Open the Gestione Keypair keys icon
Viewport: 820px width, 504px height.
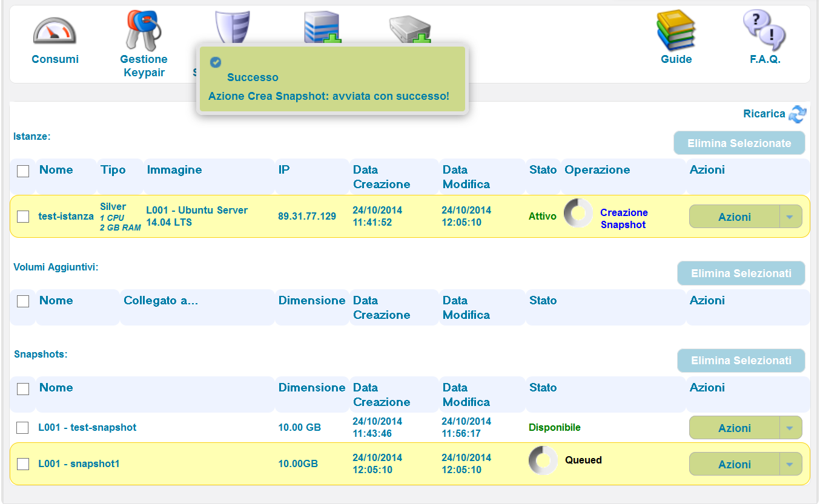[x=144, y=30]
